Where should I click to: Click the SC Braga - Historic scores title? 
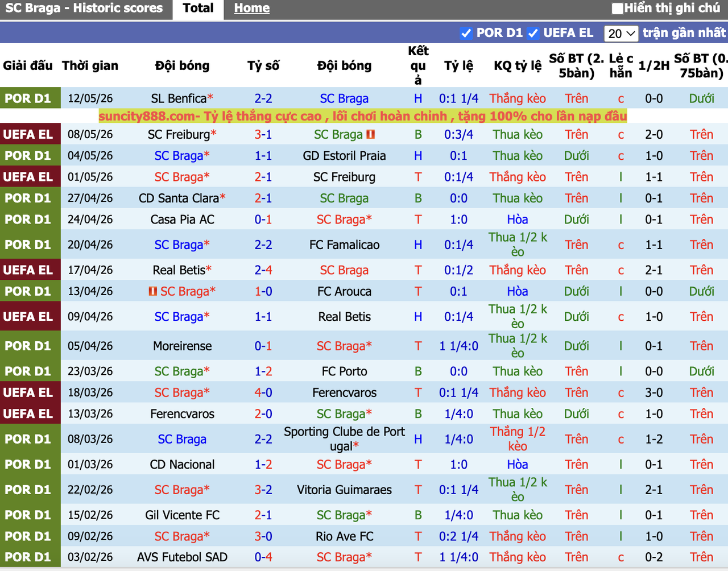[x=84, y=9]
